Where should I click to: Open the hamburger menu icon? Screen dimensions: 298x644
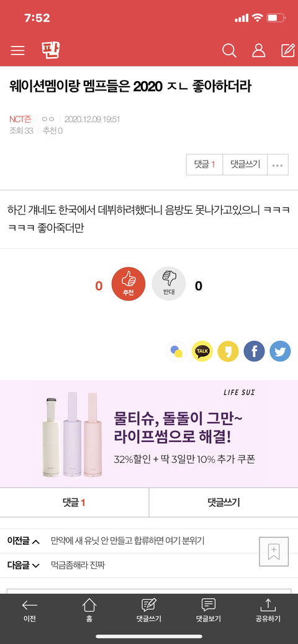(18, 51)
